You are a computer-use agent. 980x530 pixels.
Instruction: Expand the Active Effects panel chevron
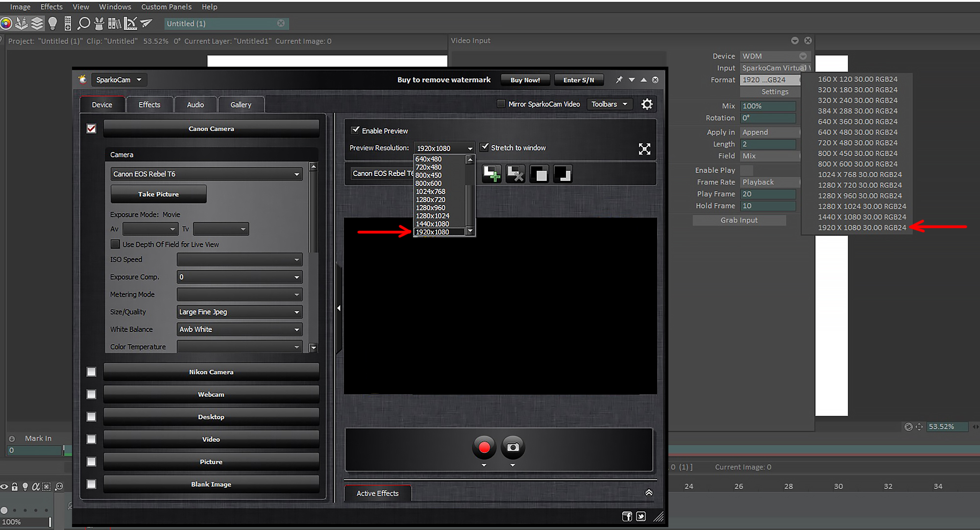coord(649,493)
